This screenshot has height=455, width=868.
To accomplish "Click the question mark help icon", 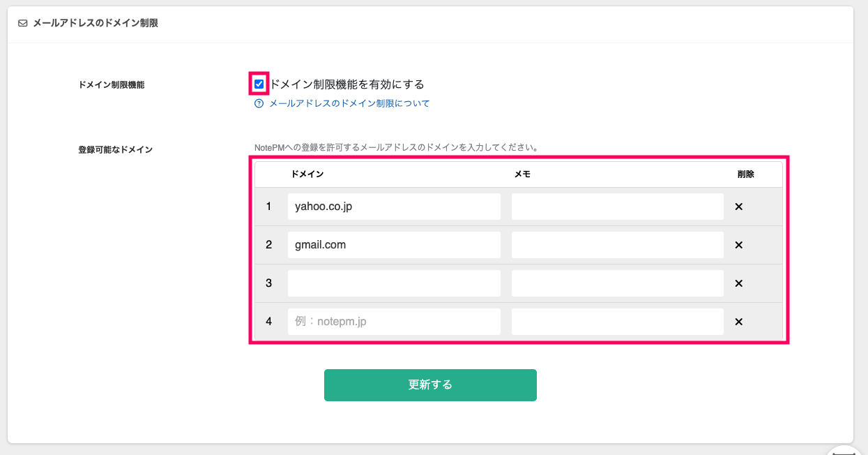I will (x=257, y=103).
